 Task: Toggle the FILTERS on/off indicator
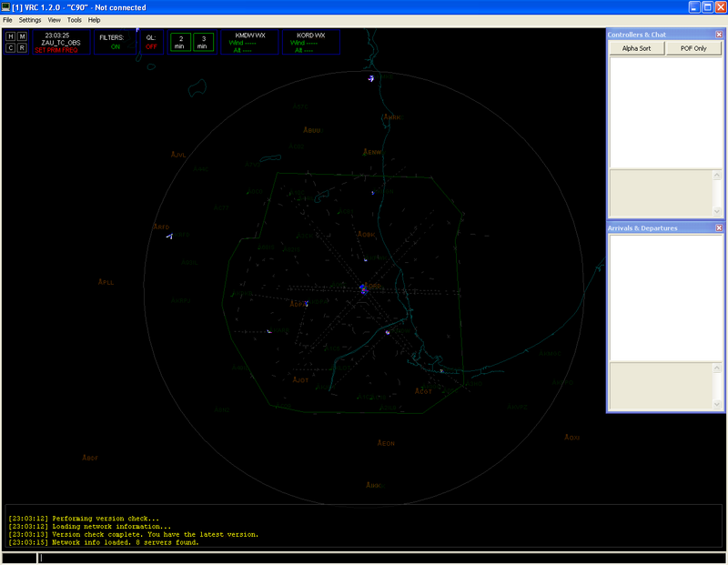(115, 46)
